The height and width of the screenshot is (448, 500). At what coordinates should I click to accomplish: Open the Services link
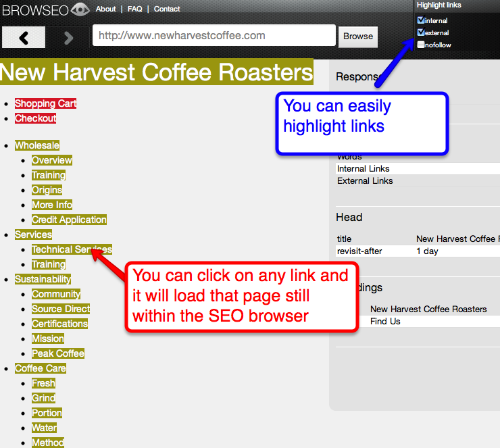[33, 234]
